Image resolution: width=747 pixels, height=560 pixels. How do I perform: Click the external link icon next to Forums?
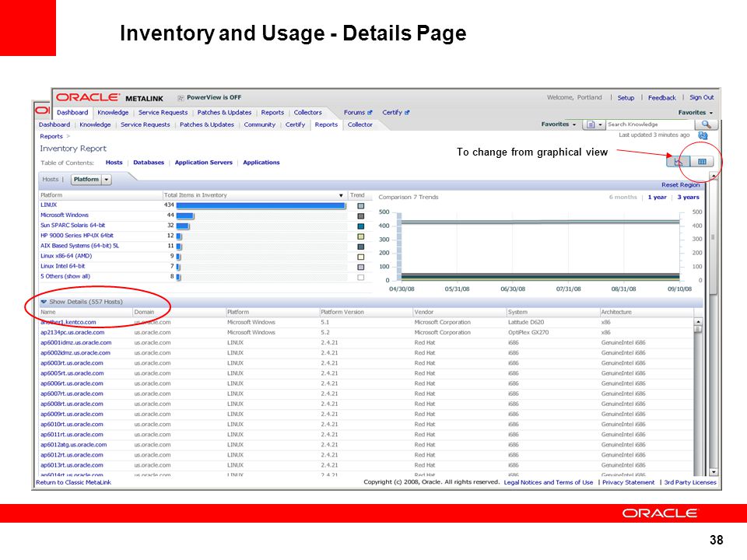point(370,112)
